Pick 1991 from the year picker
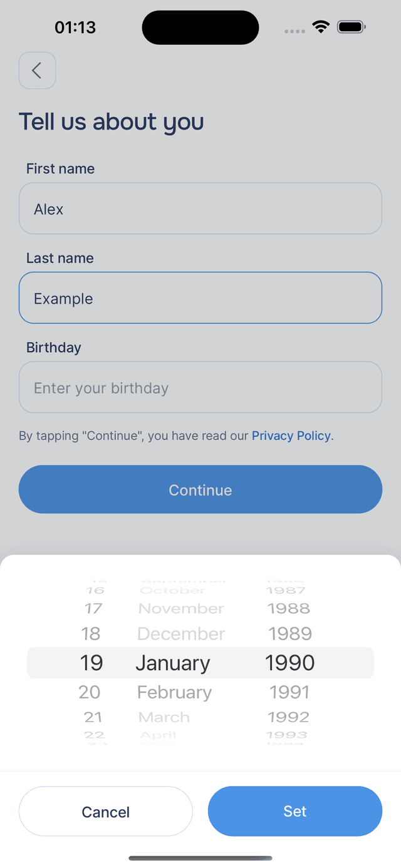Screen dimensions: 401x868 289,692
